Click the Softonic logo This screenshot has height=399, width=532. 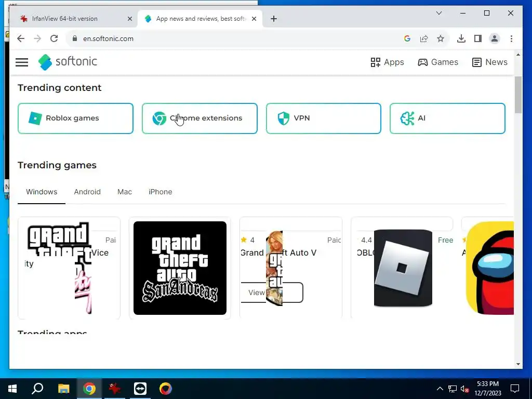click(x=68, y=62)
